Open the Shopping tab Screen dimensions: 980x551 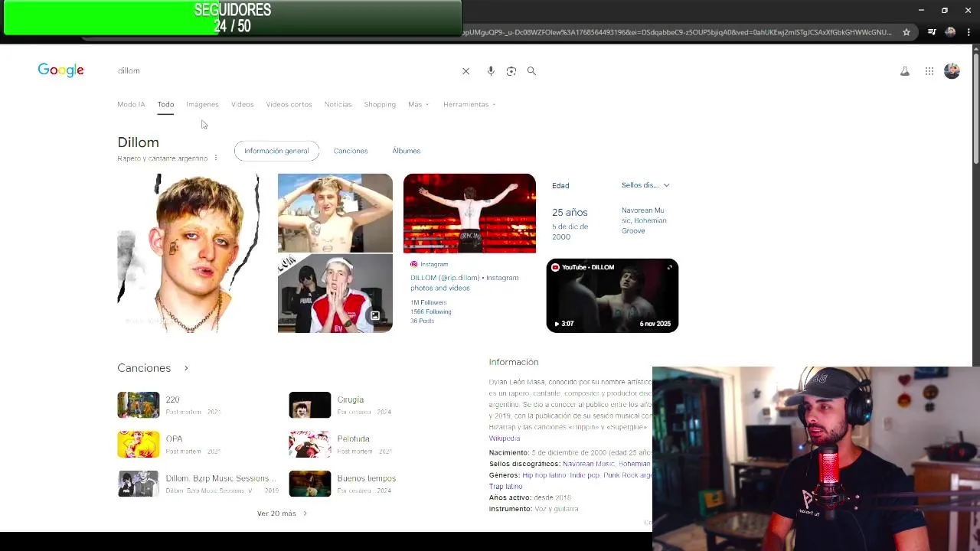pos(380,104)
